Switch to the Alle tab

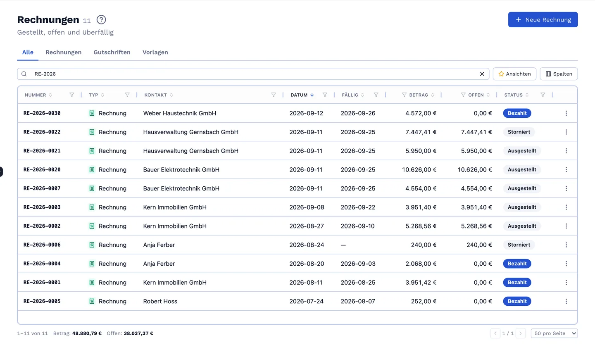tap(28, 52)
